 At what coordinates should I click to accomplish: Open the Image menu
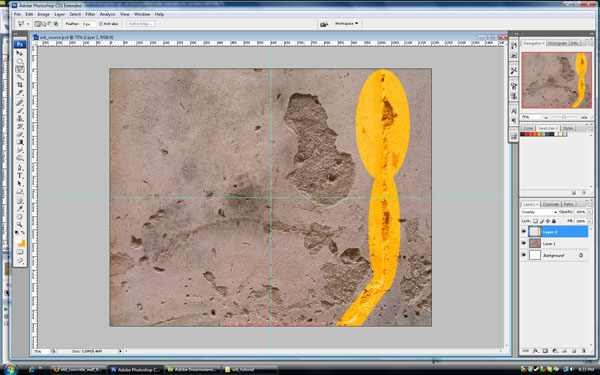(43, 14)
